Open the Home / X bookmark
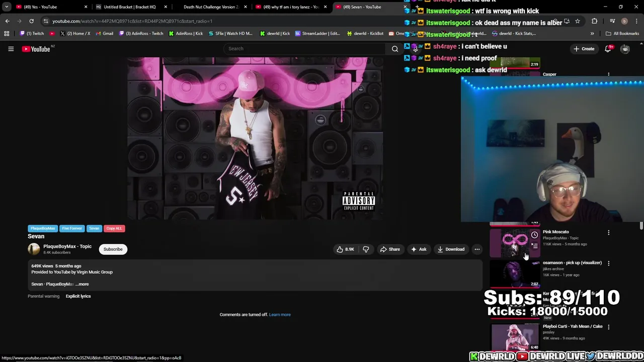 pos(74,34)
